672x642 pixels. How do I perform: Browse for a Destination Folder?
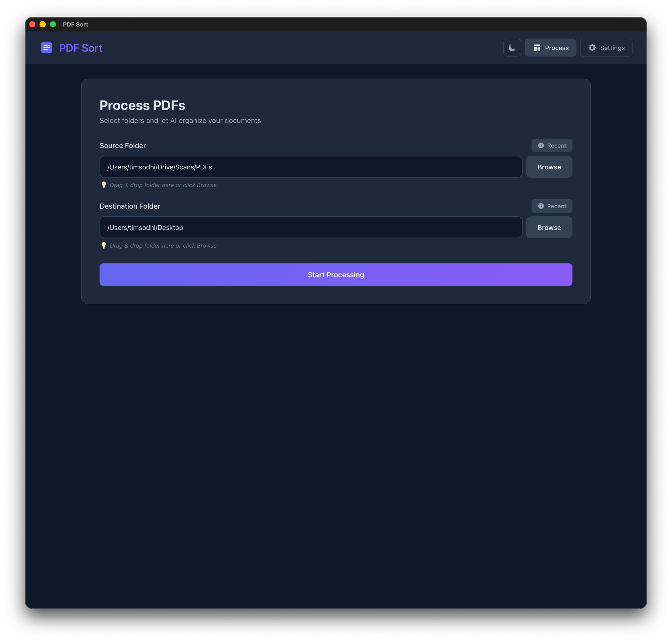point(549,227)
